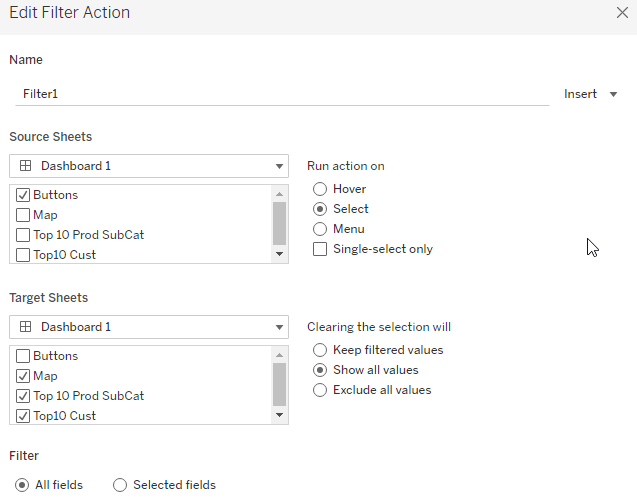Click the Name field containing Filter1

click(x=280, y=93)
